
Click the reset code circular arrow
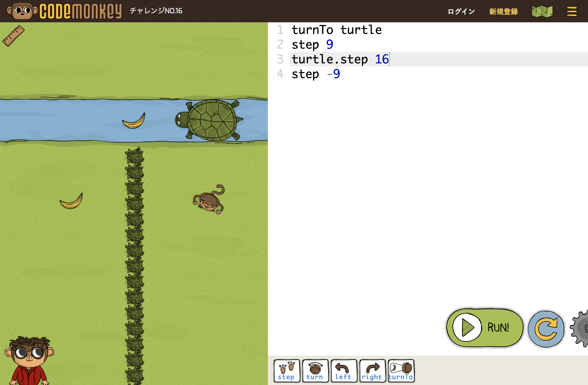point(546,329)
